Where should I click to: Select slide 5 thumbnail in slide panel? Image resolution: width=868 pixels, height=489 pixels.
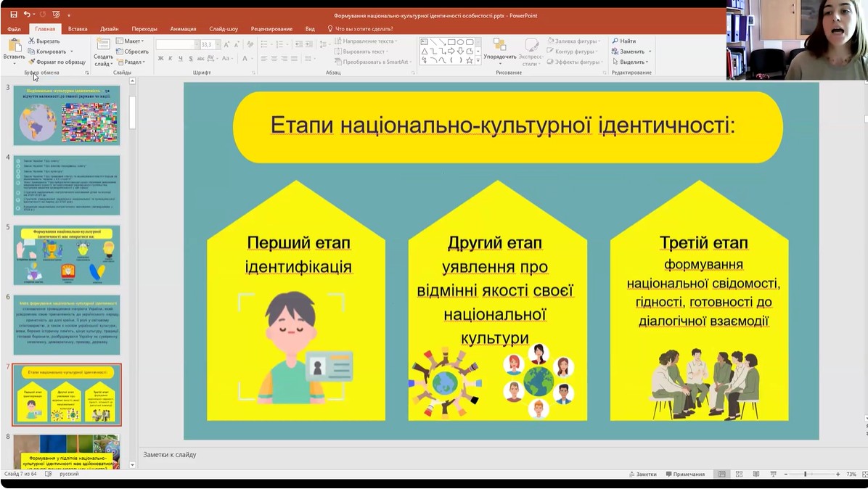click(67, 255)
